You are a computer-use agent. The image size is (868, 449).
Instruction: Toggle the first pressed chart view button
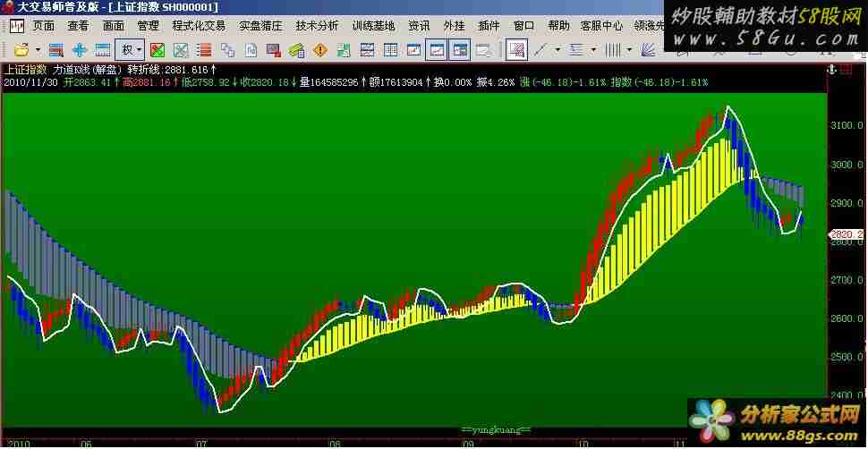pyautogui.click(x=437, y=50)
